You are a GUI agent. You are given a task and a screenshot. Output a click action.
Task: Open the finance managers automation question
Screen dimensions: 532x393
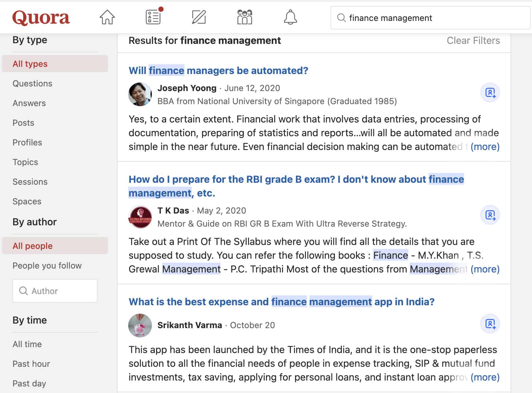click(218, 70)
